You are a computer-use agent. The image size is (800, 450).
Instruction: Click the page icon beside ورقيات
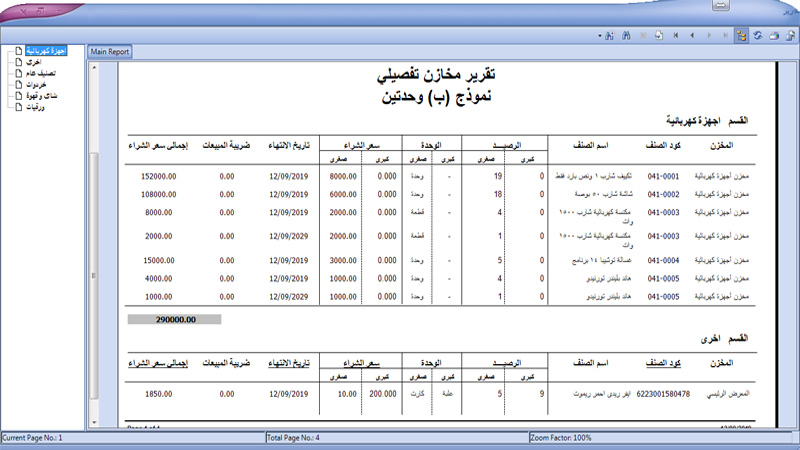(19, 107)
